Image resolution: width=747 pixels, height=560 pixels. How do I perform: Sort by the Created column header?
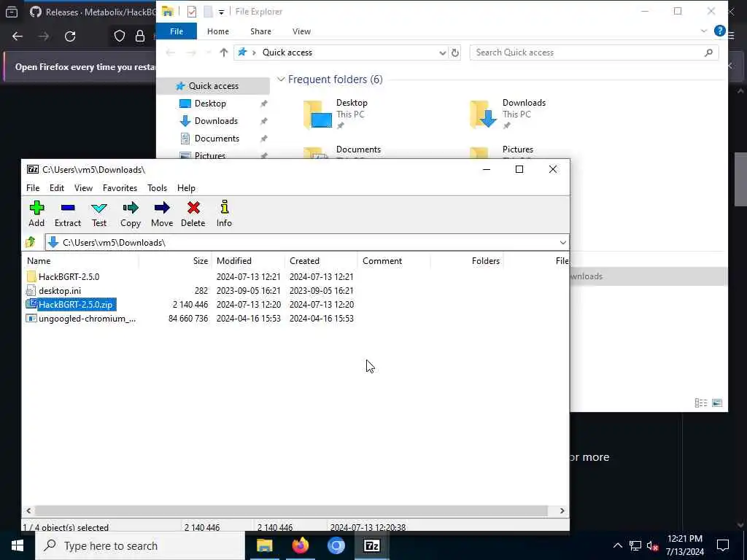[x=321, y=261]
